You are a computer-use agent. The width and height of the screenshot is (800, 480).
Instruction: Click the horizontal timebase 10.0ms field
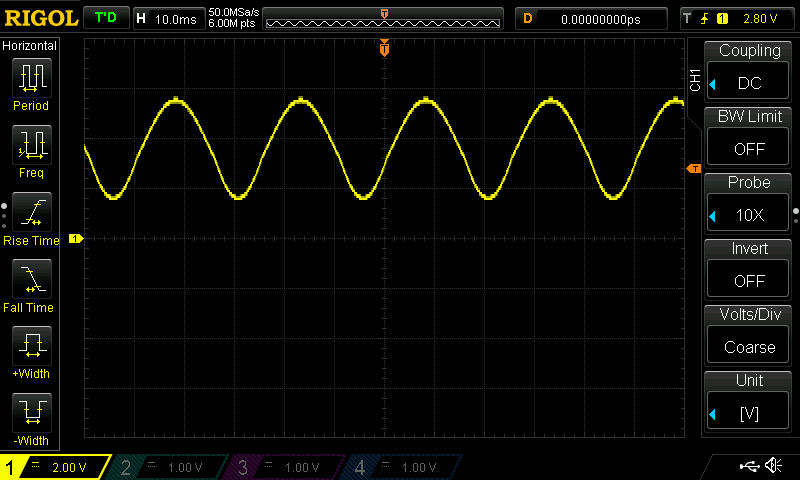point(168,19)
